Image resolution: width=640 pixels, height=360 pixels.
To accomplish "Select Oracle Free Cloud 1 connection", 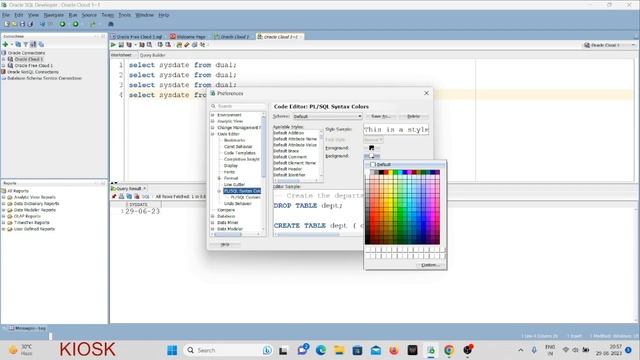I will click(x=33, y=65).
